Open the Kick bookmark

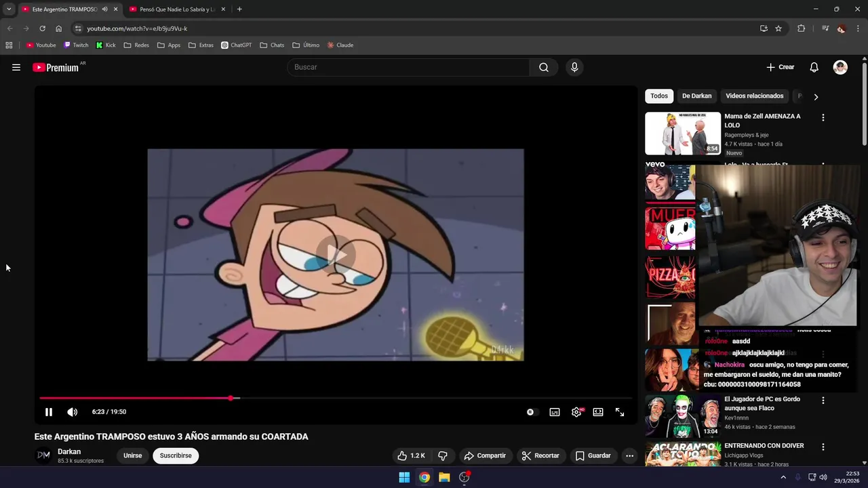(x=106, y=45)
